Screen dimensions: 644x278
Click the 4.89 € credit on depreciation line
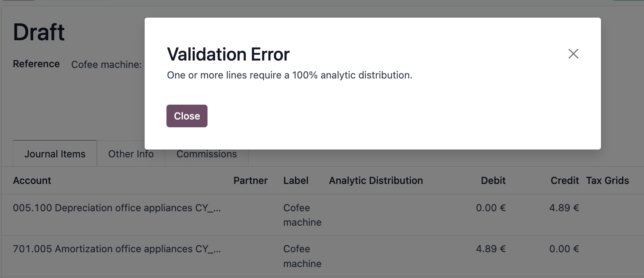click(x=564, y=208)
